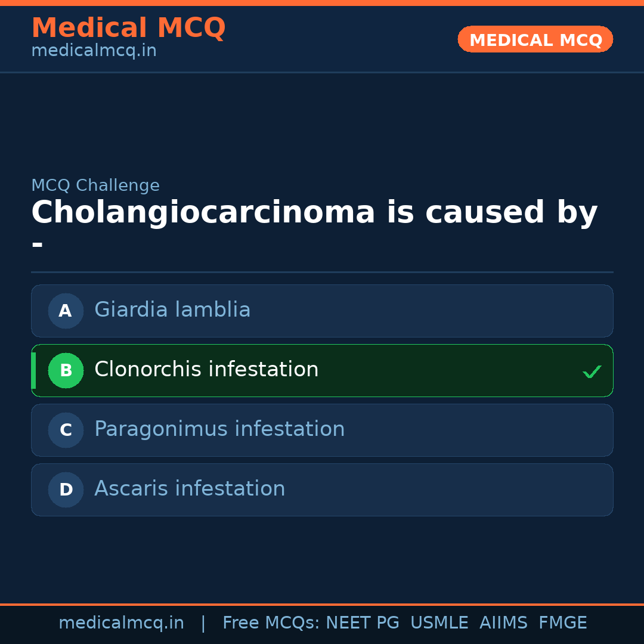Click the orange MEDICAL MCQ badge
This screenshot has height=644, width=644.
click(x=535, y=39)
